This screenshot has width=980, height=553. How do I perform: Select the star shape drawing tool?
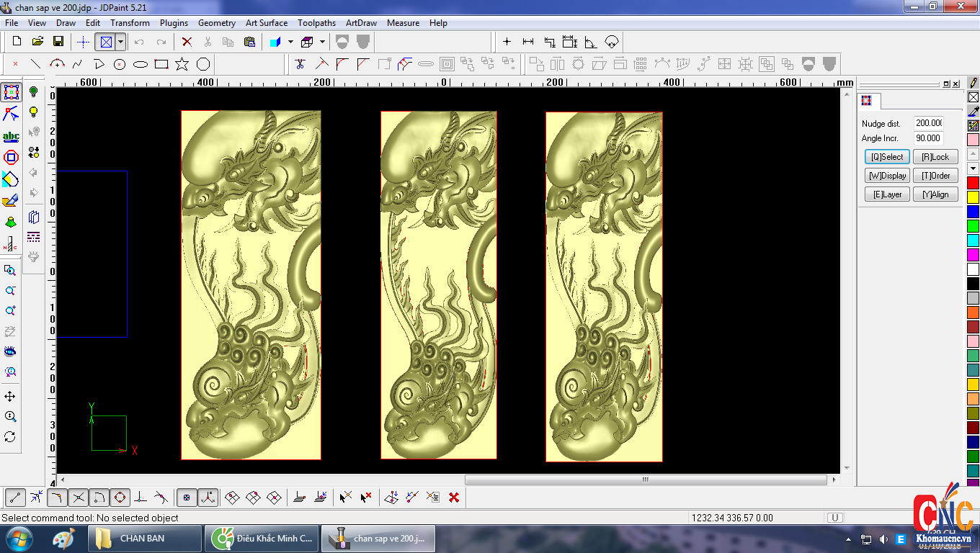(182, 64)
